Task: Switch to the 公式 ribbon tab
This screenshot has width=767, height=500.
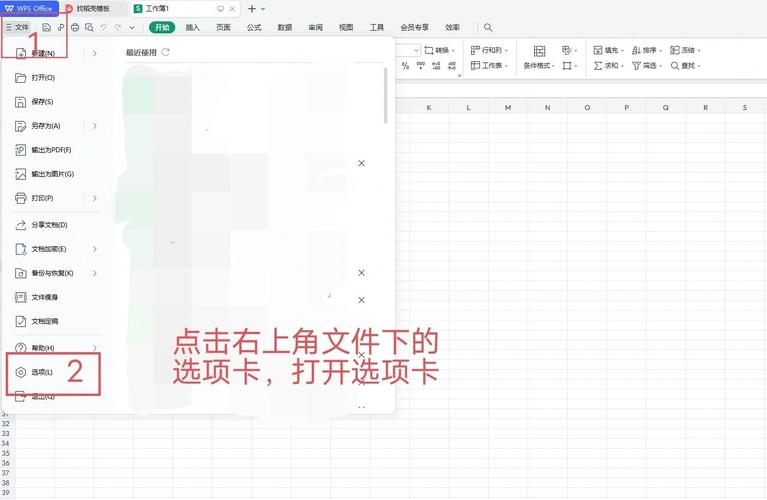Action: (254, 27)
